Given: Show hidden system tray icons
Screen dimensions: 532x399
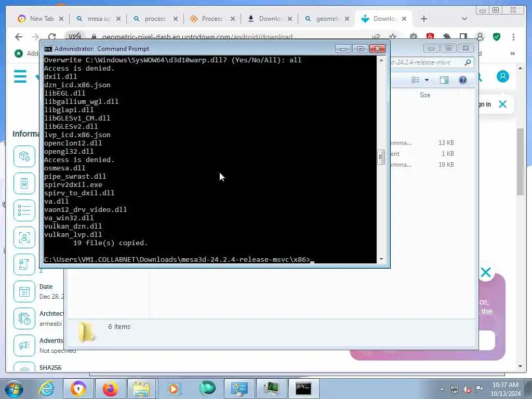Looking at the screenshot, I should click(442, 390).
